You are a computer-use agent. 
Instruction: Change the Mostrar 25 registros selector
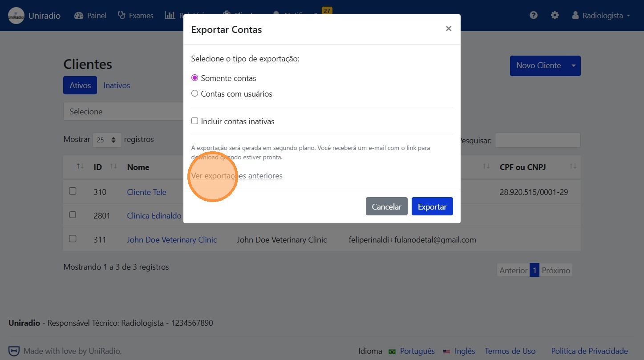(107, 140)
